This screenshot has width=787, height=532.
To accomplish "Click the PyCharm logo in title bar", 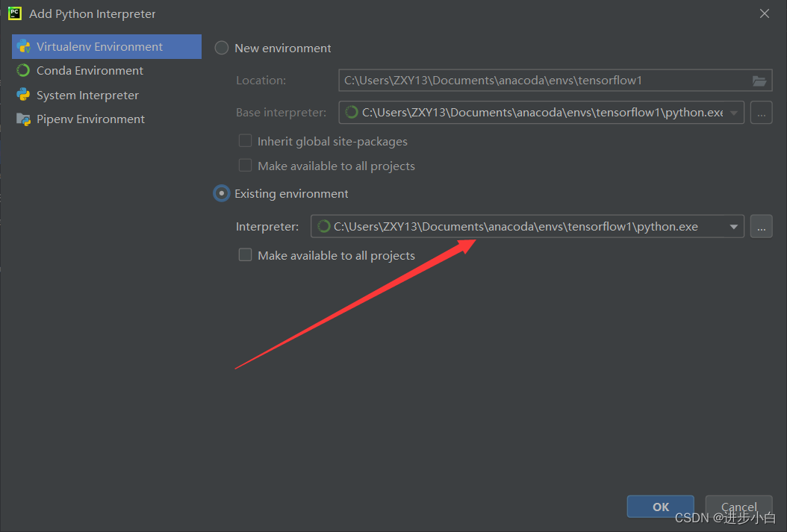I will [15, 13].
